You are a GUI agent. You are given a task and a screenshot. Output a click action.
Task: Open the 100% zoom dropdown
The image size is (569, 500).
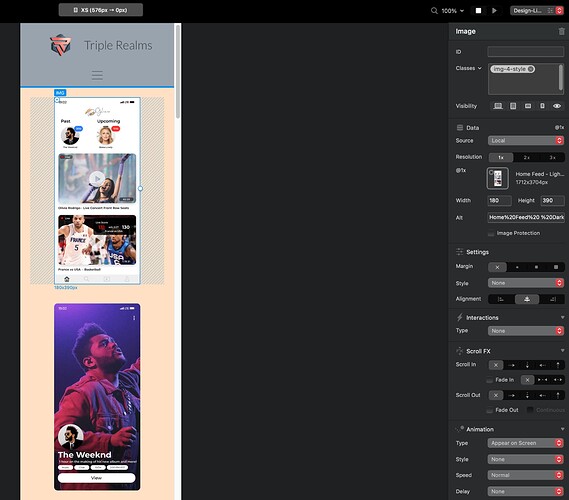click(453, 11)
